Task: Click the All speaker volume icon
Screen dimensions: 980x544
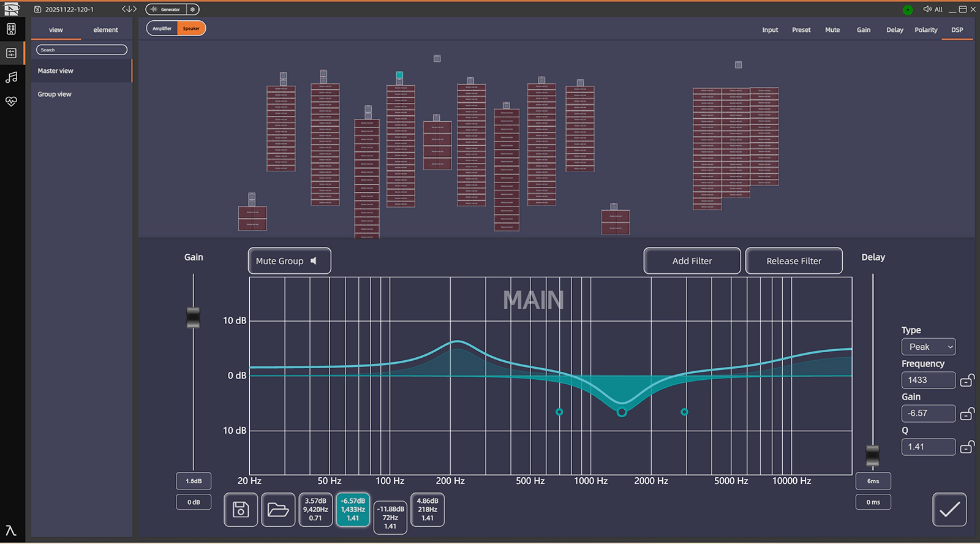Action: 927,9
